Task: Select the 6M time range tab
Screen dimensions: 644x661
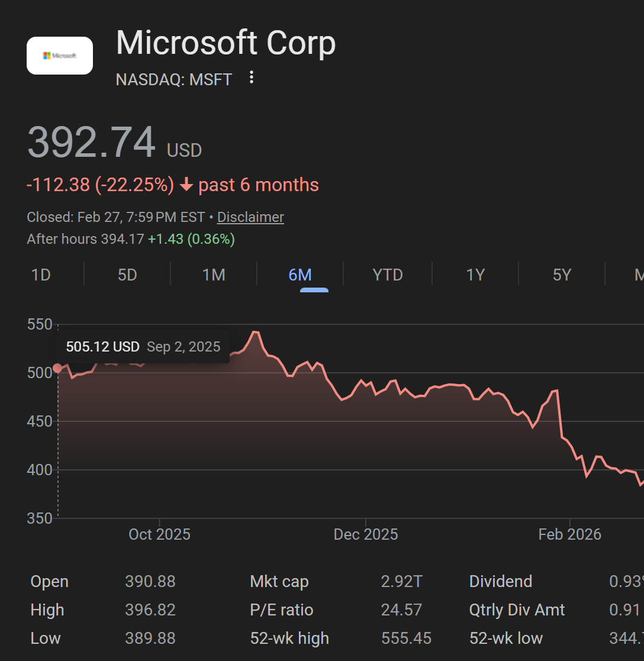Action: click(x=300, y=275)
